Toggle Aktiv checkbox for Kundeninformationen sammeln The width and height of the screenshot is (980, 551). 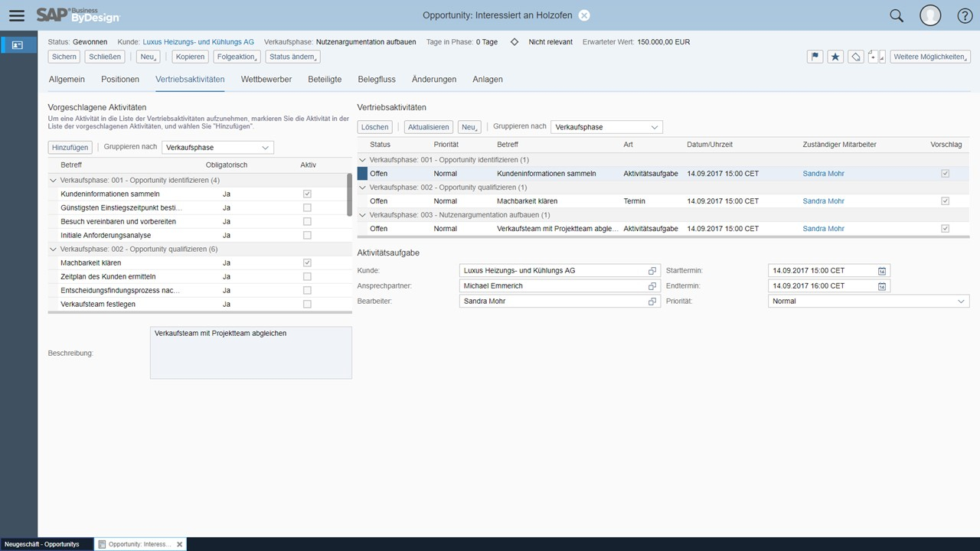(307, 194)
